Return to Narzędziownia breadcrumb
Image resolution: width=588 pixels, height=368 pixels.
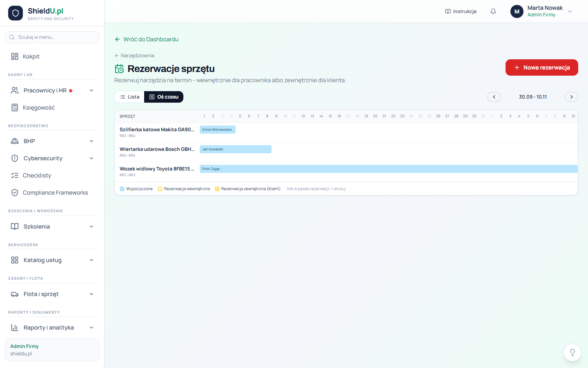click(x=134, y=56)
